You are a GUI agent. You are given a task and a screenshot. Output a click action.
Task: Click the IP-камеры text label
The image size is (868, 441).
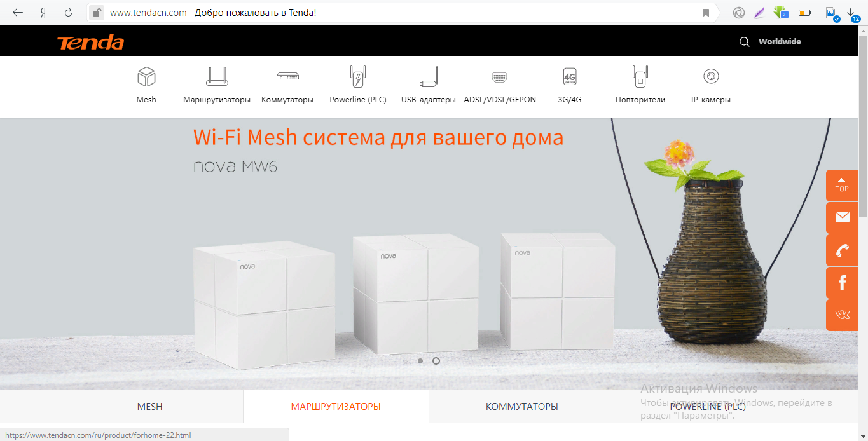pos(711,100)
